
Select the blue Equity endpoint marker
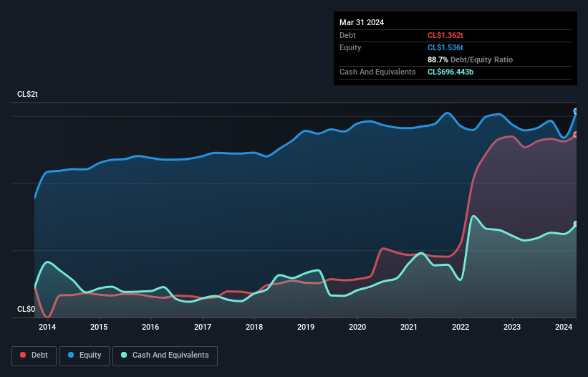(x=575, y=111)
